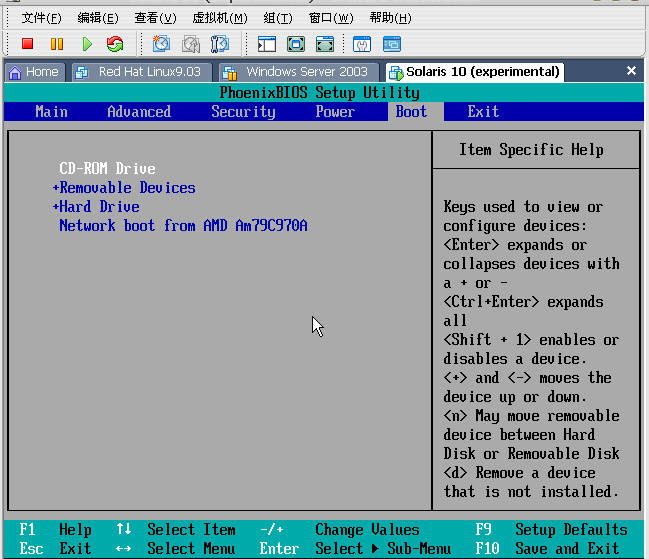This screenshot has height=559, width=649.
Task: Select Network boot from AMD Am79C970A
Action: coord(183,226)
